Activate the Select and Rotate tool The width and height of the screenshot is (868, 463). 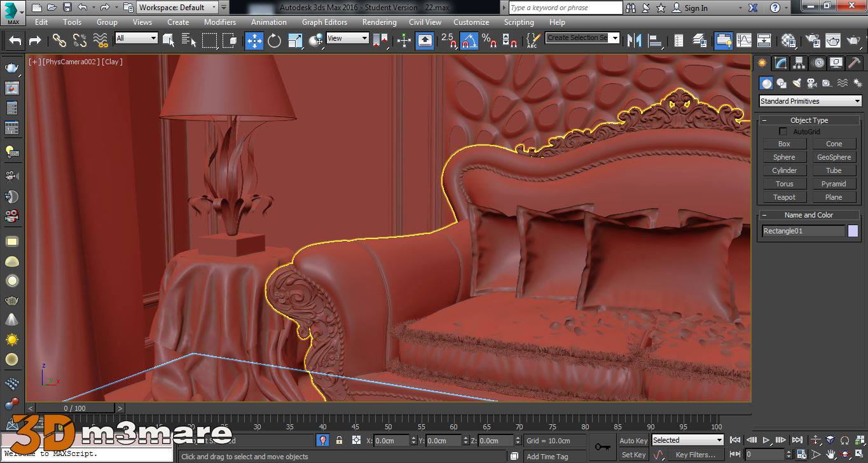(274, 41)
